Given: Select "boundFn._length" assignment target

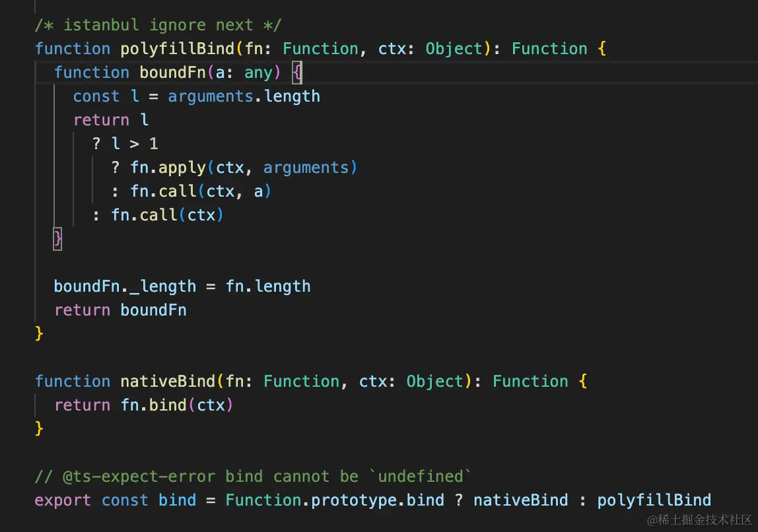Looking at the screenshot, I should [x=125, y=286].
